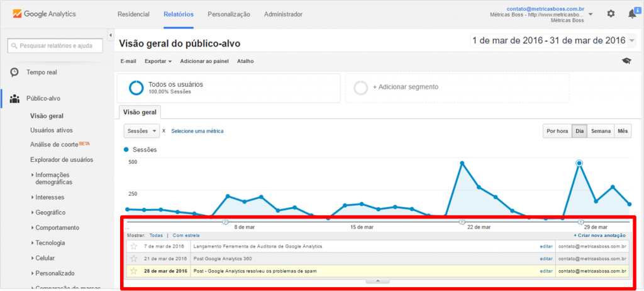
Task: Open the Sessões metric dropdown
Action: tap(142, 131)
